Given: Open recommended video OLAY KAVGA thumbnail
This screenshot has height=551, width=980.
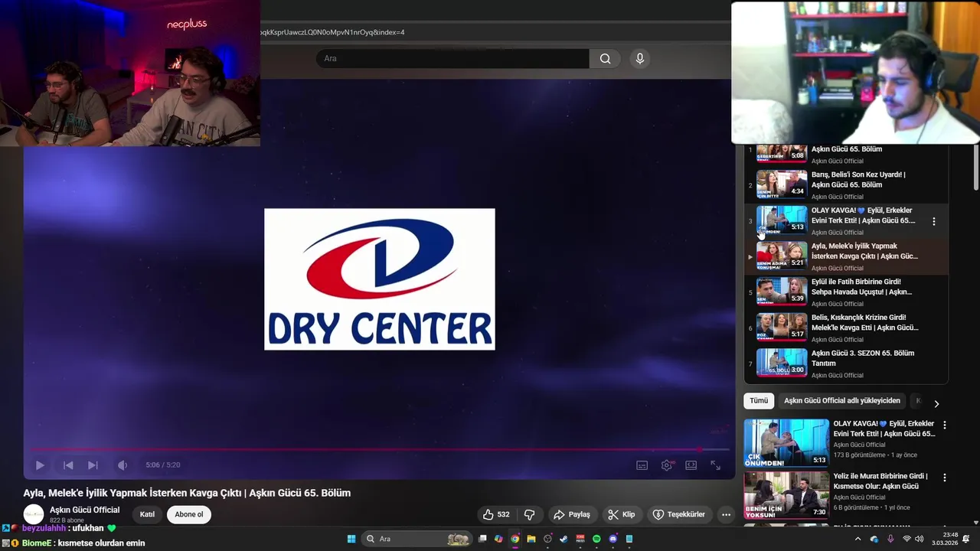Looking at the screenshot, I should [786, 443].
